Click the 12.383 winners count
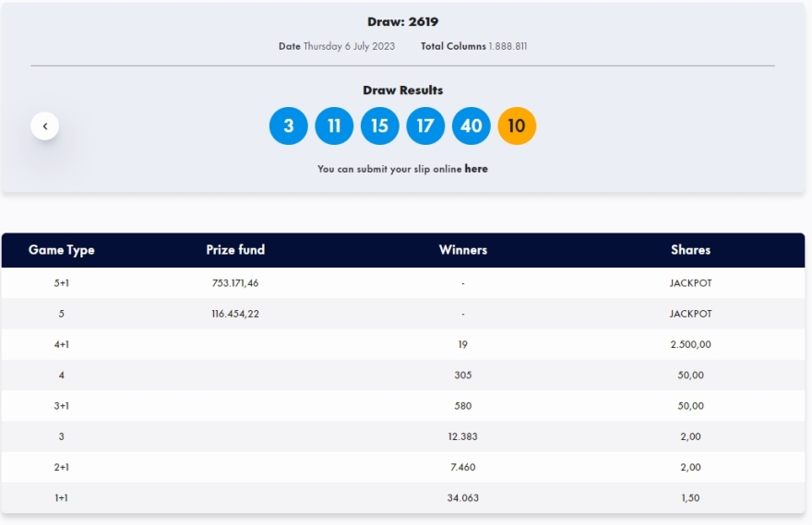The image size is (812, 525). coord(462,436)
